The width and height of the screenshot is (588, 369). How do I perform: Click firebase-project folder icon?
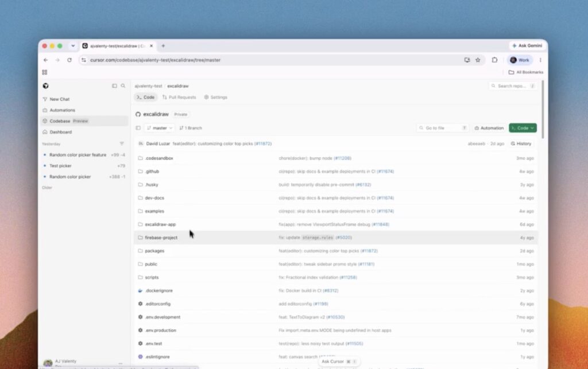click(x=140, y=238)
